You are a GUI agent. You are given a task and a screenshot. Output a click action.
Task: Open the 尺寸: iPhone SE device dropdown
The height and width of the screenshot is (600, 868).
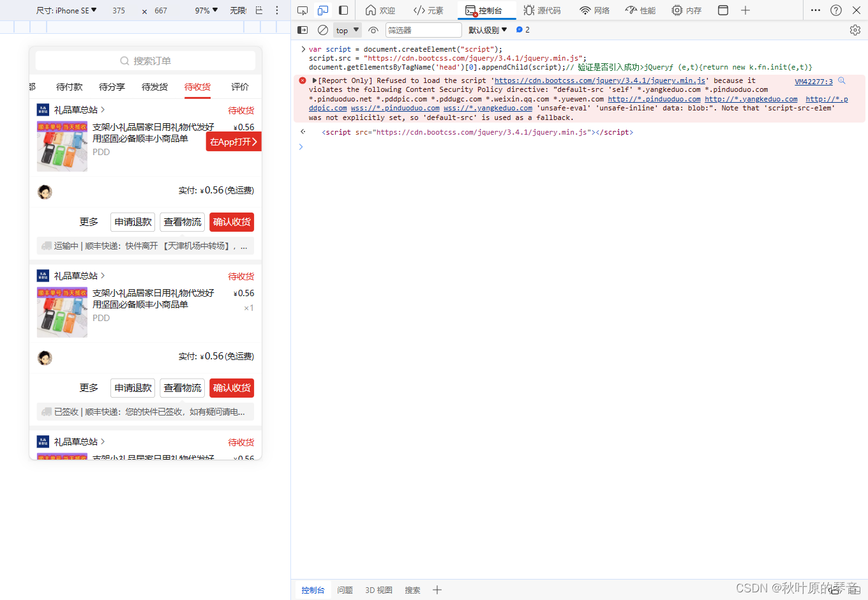(x=66, y=10)
